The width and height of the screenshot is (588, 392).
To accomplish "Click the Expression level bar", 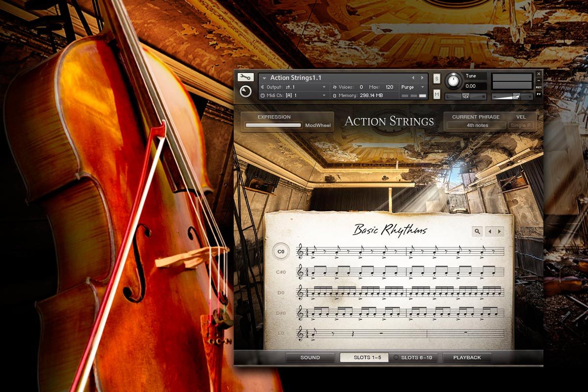I will [x=273, y=125].
